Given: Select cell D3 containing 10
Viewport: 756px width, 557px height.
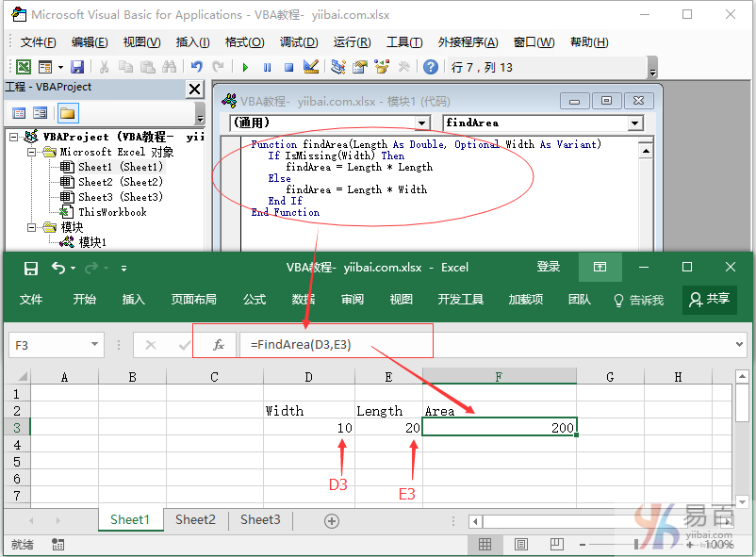Looking at the screenshot, I should click(309, 428).
